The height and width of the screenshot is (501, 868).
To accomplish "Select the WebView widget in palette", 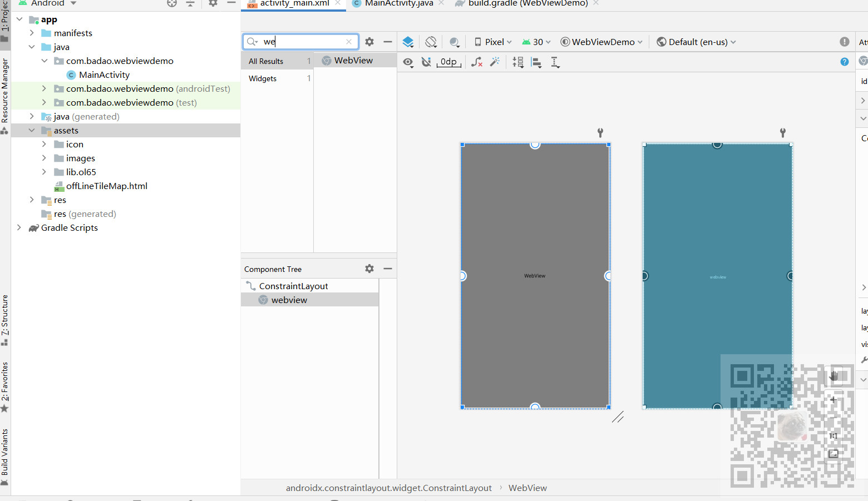I will [x=355, y=60].
